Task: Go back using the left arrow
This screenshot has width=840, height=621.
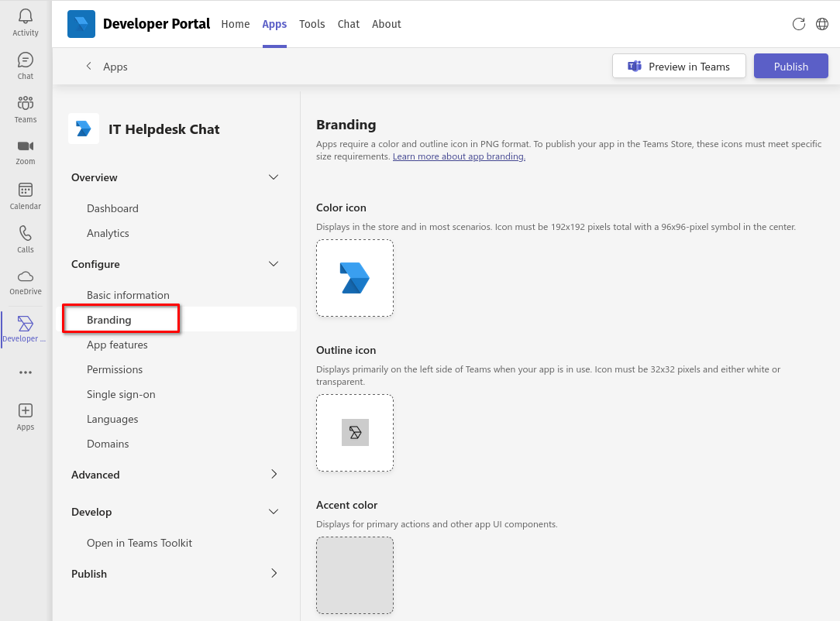Action: point(89,66)
